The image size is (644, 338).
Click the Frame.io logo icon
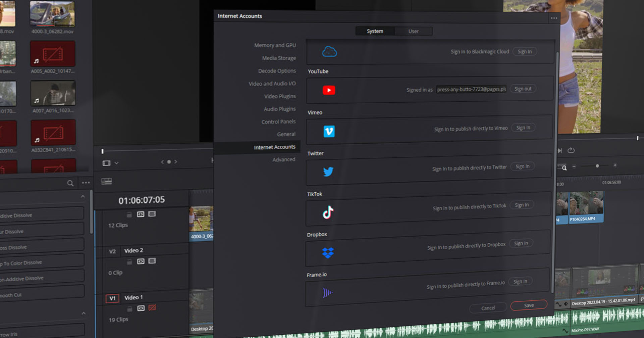327,293
